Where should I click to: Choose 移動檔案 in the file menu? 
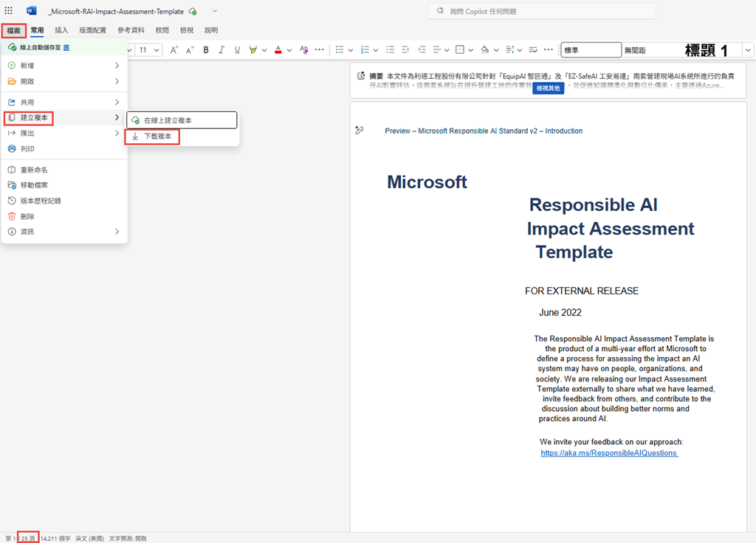64,185
